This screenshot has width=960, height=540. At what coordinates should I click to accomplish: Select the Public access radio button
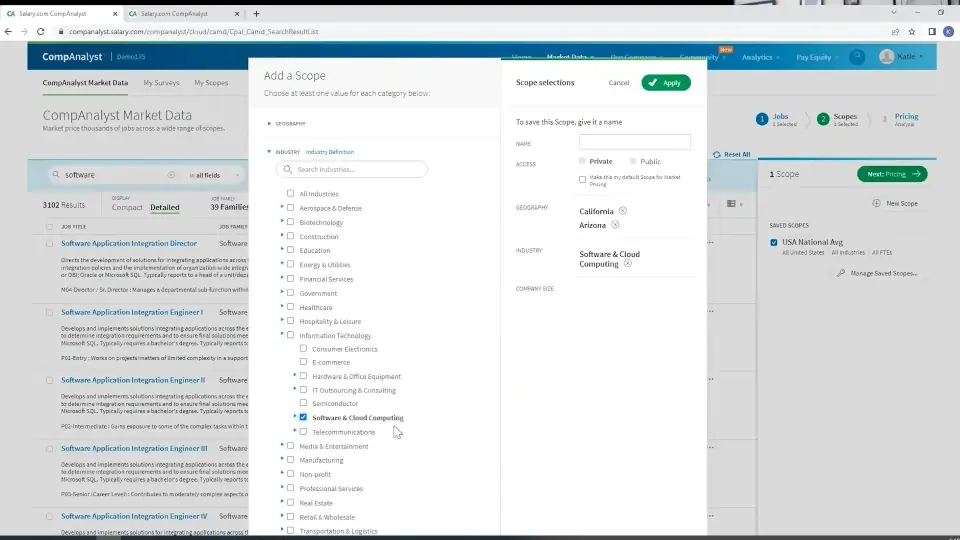click(633, 161)
